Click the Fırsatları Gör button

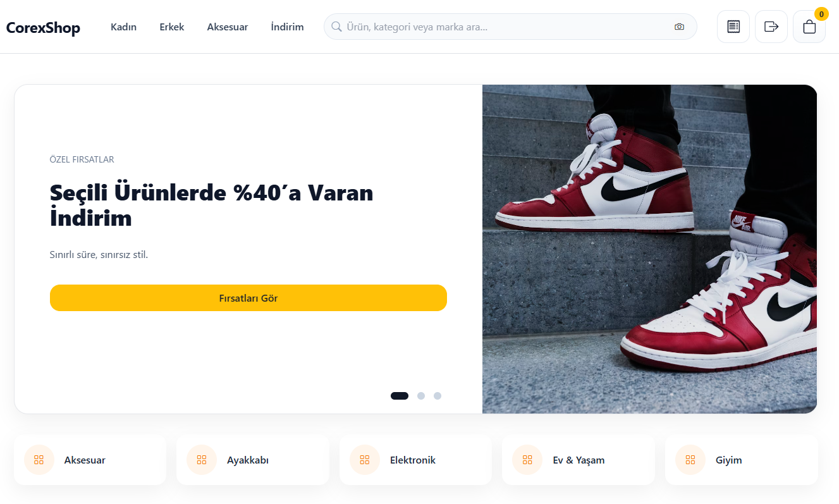click(248, 298)
